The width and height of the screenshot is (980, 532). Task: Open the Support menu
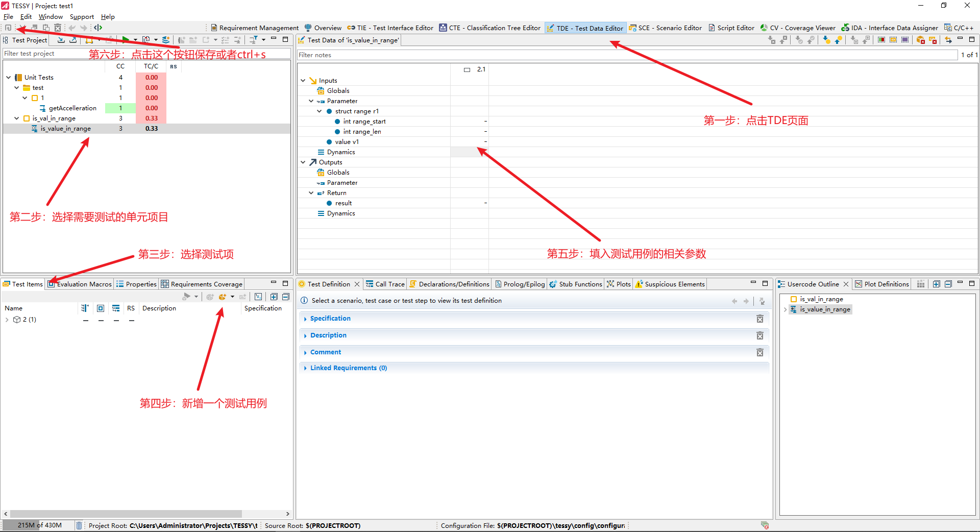pyautogui.click(x=82, y=16)
